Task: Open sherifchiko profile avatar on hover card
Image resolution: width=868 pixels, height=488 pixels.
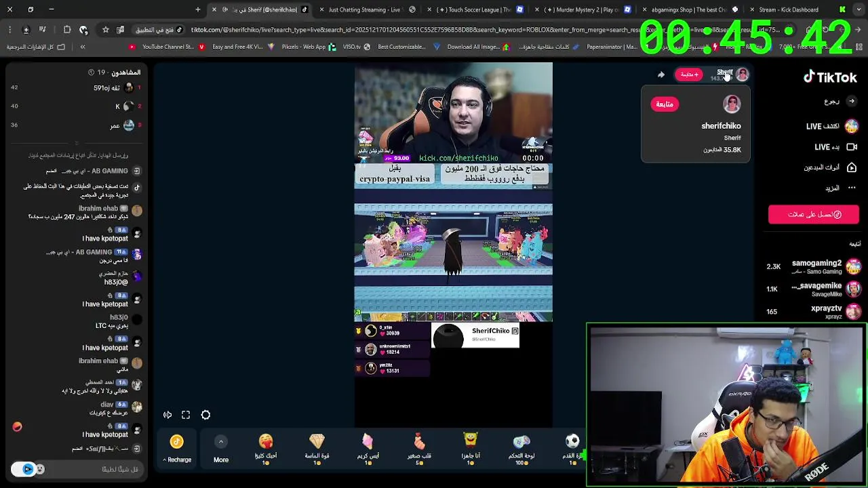Action: tap(732, 104)
